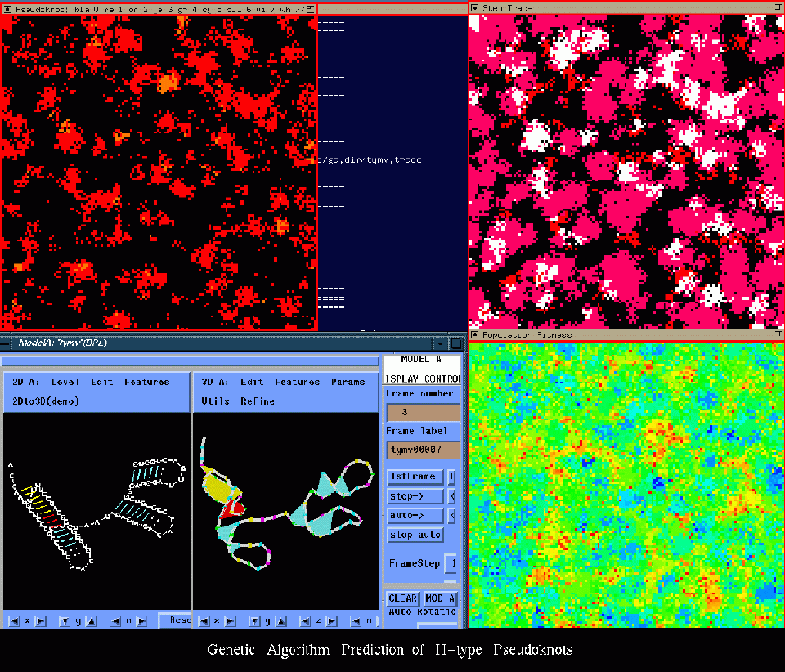Click the left x arrow in 2D panel
Image resolution: width=785 pixels, height=672 pixels.
pyautogui.click(x=14, y=621)
